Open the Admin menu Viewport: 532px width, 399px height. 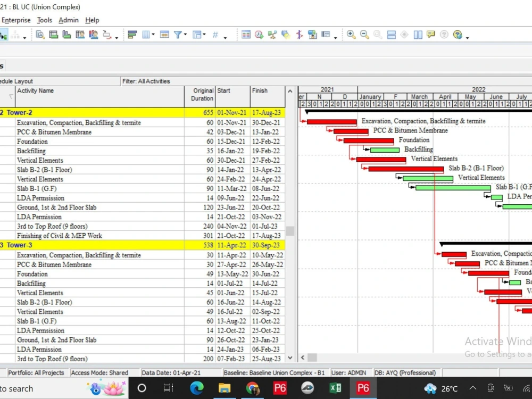[68, 20]
